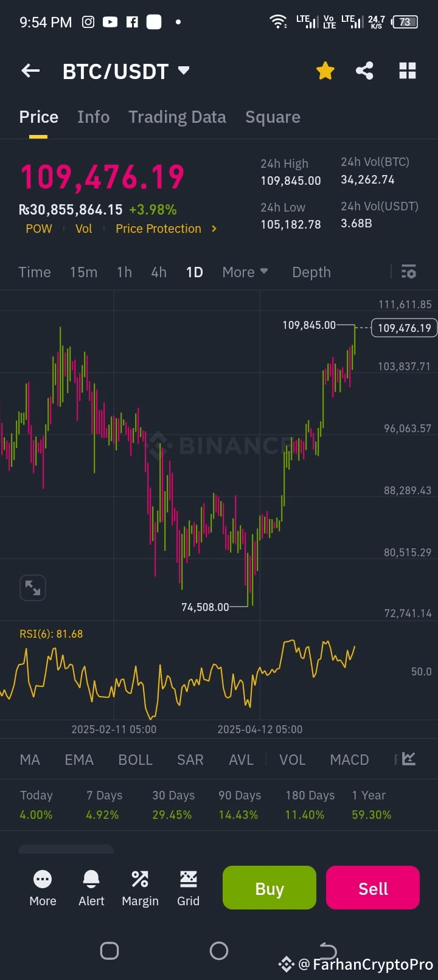Tap Android home circle button

pyautogui.click(x=219, y=950)
